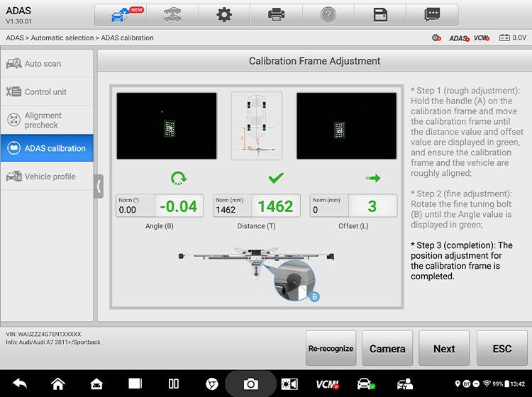
Task: Open the message feedback icon
Action: pyautogui.click(x=432, y=15)
